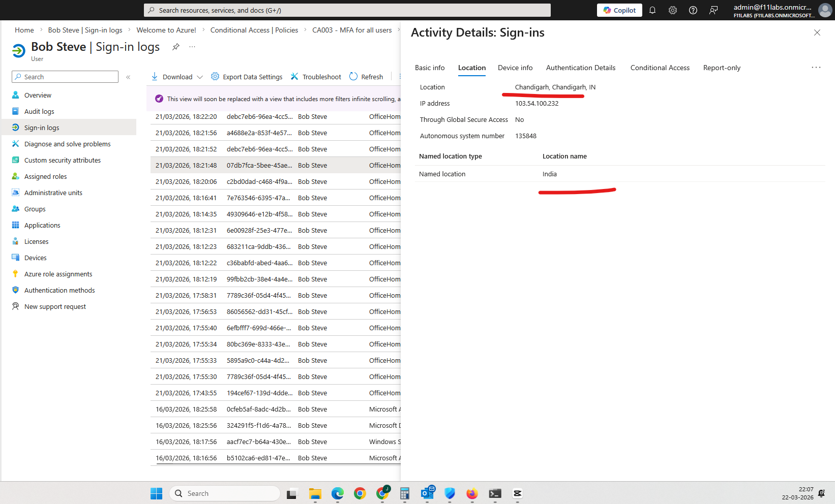Viewport: 835px width, 504px height.
Task: Click Troubleshoot in the toolbar
Action: 316,77
